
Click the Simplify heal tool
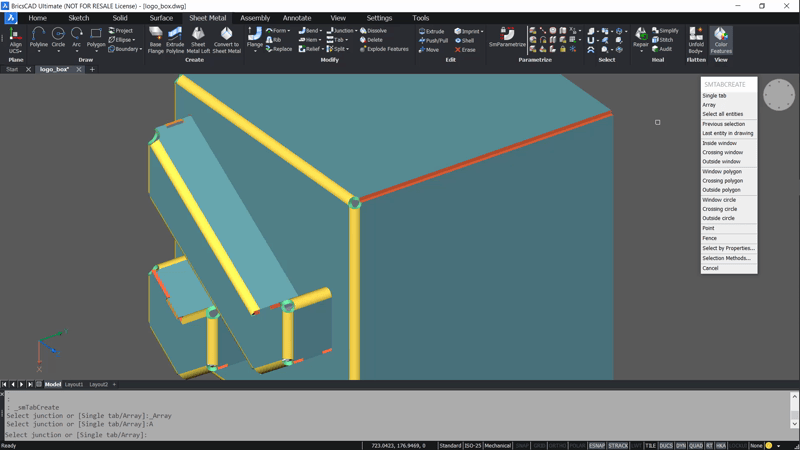tap(665, 31)
